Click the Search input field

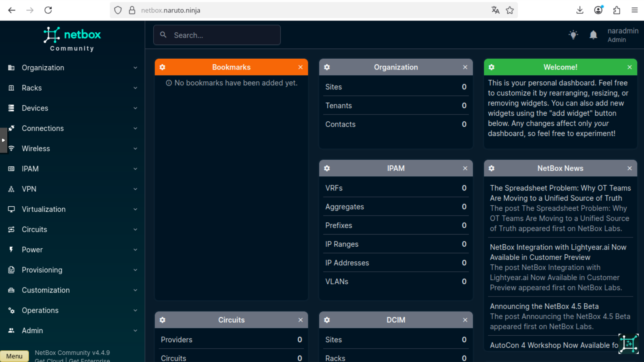click(x=222, y=35)
